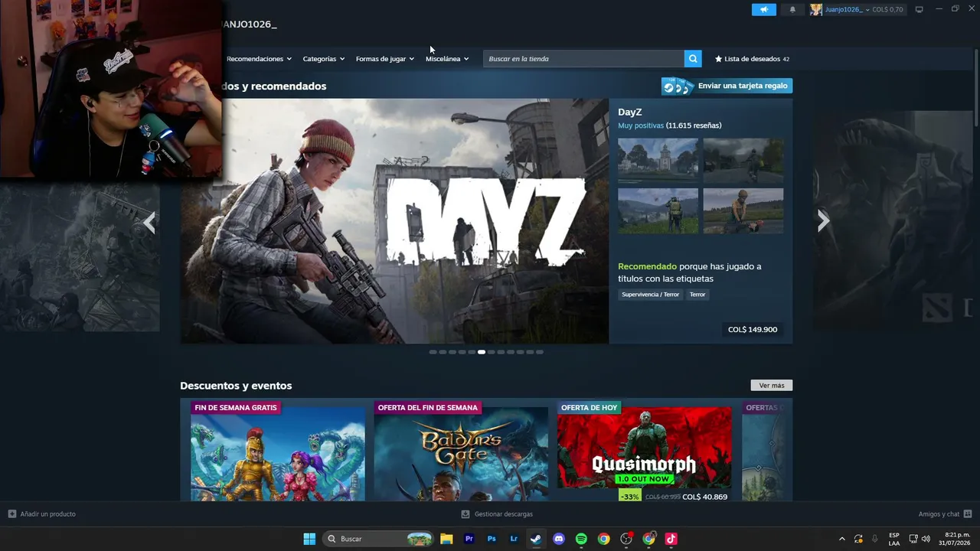
Task: Click the DayZ title text
Action: click(x=630, y=112)
